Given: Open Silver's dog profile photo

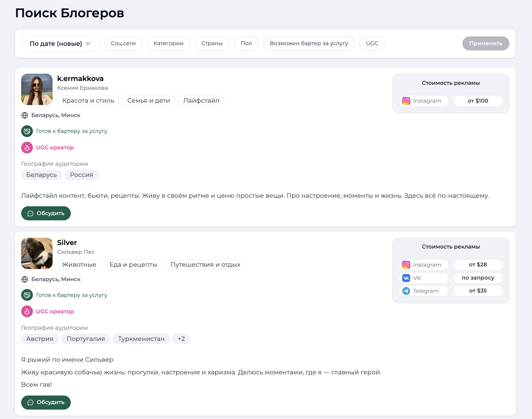Looking at the screenshot, I should click(x=37, y=253).
